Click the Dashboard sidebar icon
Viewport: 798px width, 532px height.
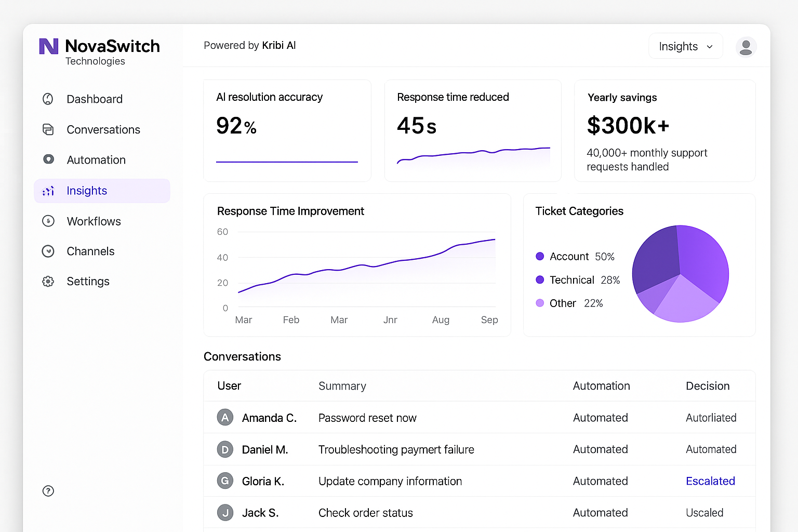(48, 99)
